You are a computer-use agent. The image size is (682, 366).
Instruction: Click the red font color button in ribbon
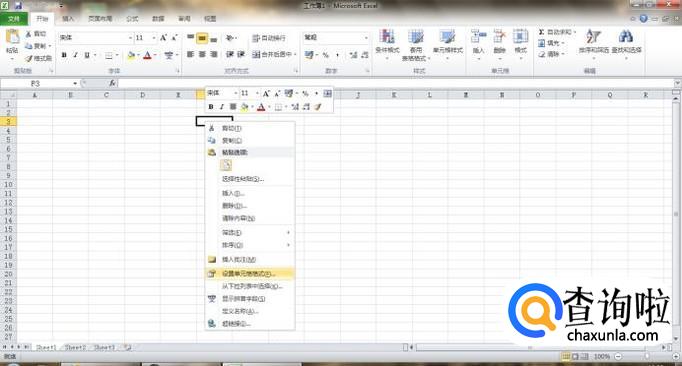click(x=147, y=55)
